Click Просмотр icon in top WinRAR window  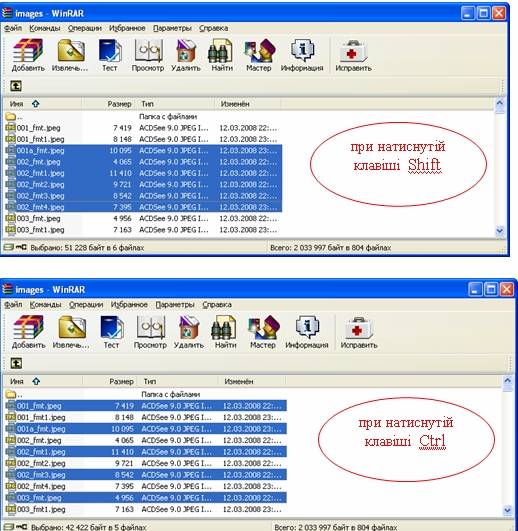pyautogui.click(x=148, y=51)
